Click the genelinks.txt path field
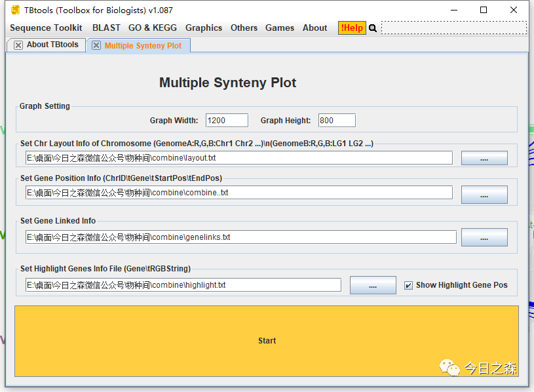This screenshot has height=392, width=534. pyautogui.click(x=240, y=237)
